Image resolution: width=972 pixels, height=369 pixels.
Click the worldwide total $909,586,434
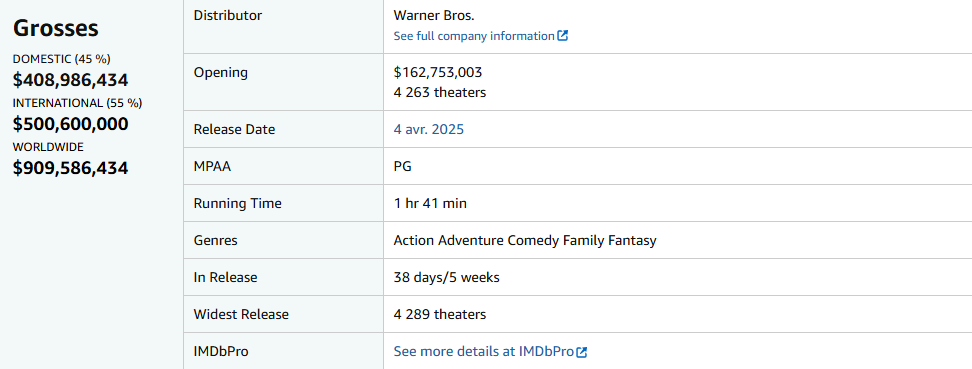(x=71, y=168)
